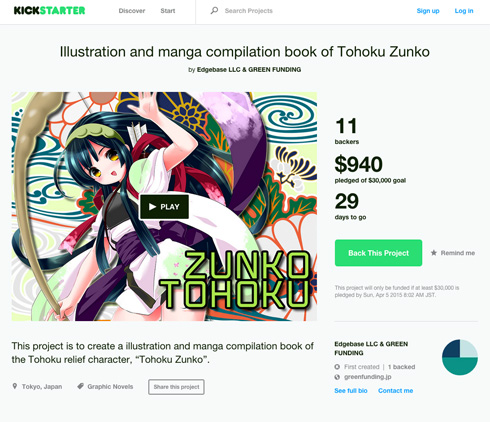490x422 pixels.
Task: Click the globe icon next to greenfunding.jp
Action: [x=337, y=377]
